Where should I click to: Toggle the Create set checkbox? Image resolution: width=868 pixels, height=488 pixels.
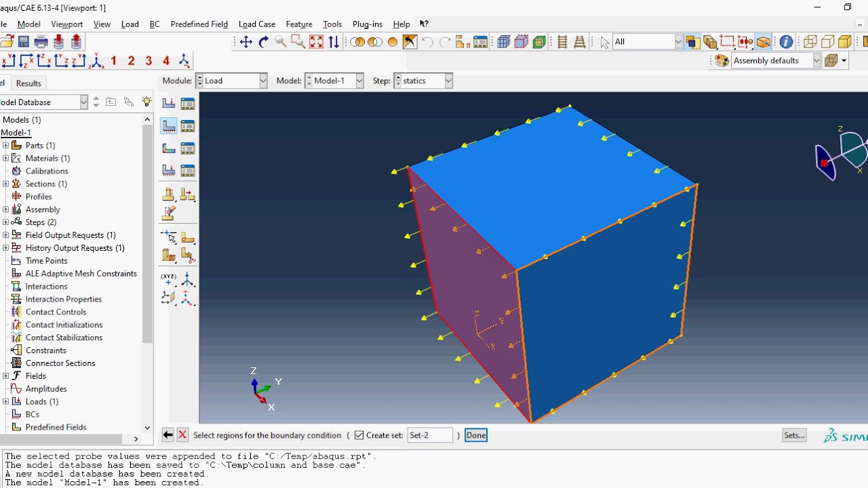[x=359, y=435]
